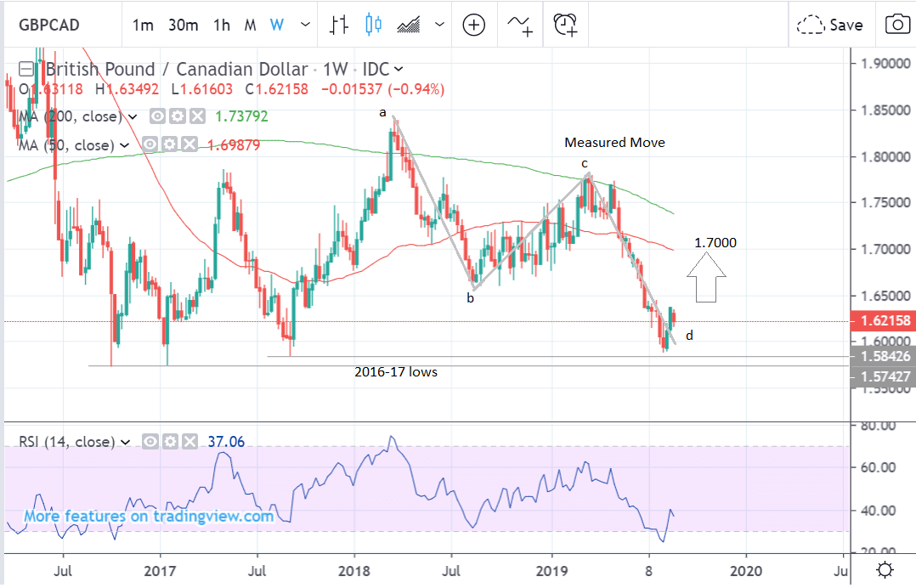Take a chart snapshot with the camera icon
Screen dimensions: 916x588
[896, 25]
